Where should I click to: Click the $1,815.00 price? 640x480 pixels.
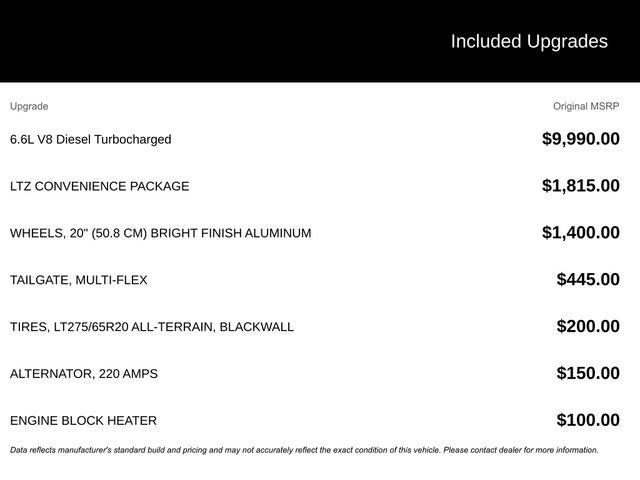[x=580, y=186]
